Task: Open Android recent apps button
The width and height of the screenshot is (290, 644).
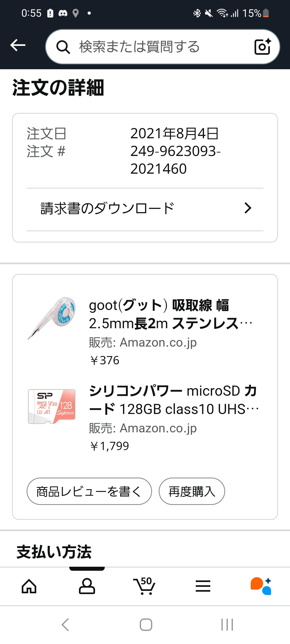Action: 227,625
